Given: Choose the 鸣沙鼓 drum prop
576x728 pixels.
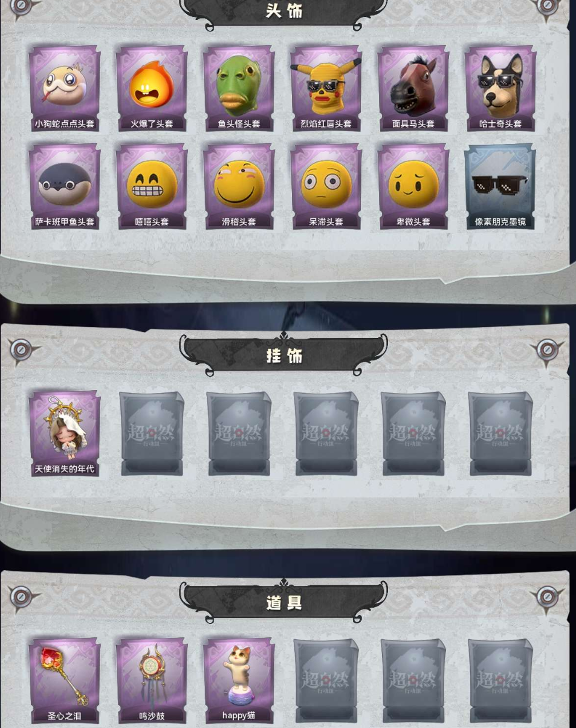Looking at the screenshot, I should point(152,681).
